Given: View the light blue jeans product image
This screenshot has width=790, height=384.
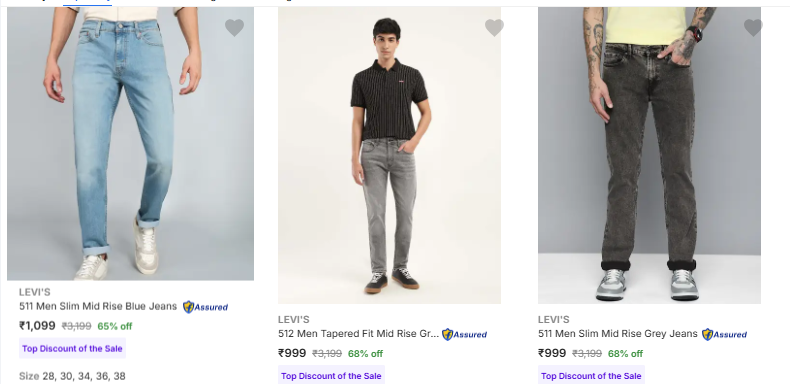Looking at the screenshot, I should tap(130, 143).
